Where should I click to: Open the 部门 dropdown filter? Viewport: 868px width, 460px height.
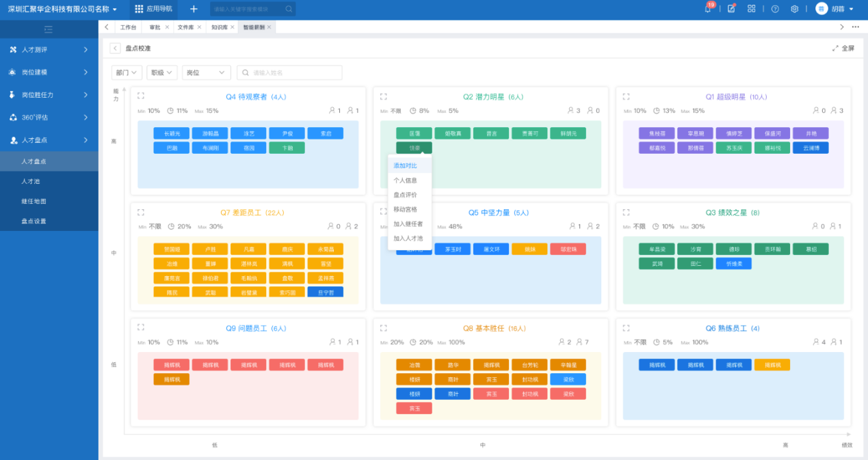[127, 72]
